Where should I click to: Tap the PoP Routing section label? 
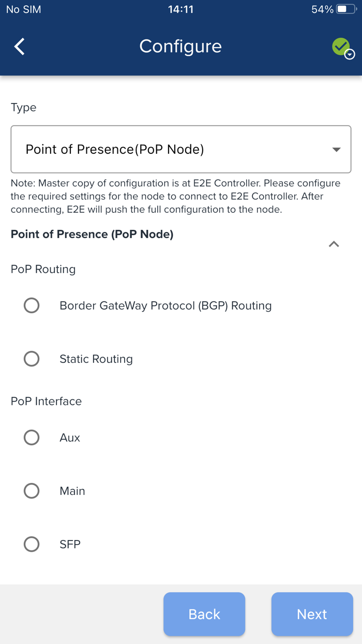43,269
